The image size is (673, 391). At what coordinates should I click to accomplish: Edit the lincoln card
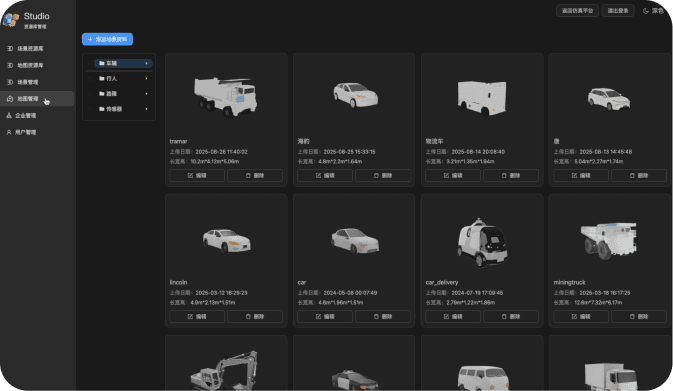pyautogui.click(x=197, y=317)
